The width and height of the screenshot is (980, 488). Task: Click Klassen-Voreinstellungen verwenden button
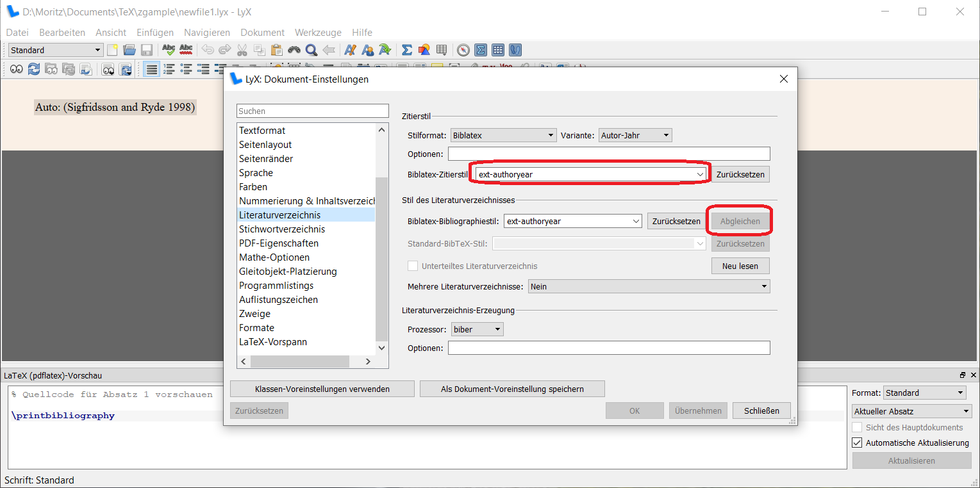322,389
